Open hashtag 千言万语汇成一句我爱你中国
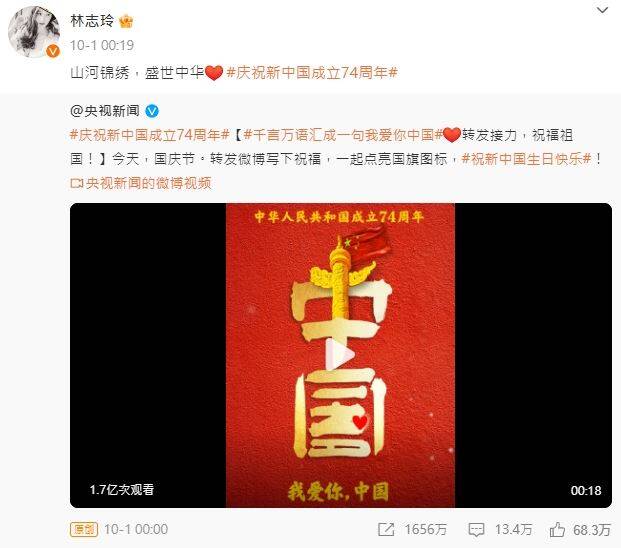 (x=343, y=135)
